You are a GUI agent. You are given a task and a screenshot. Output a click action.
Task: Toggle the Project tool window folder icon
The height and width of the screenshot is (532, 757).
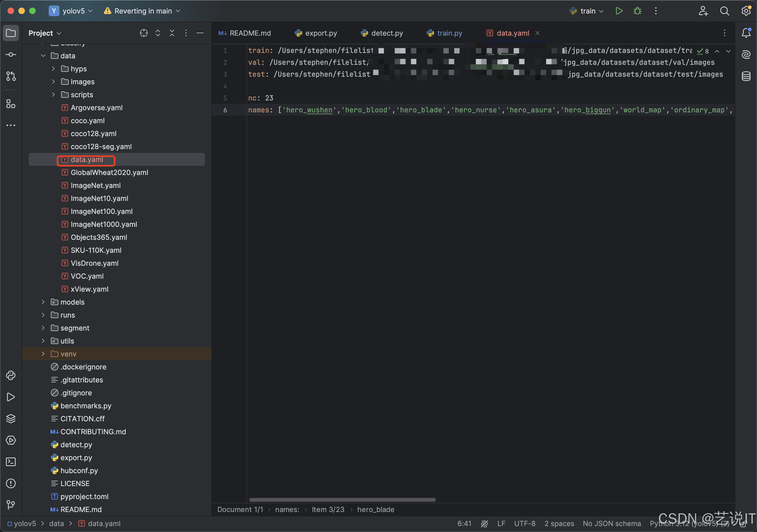point(11,33)
